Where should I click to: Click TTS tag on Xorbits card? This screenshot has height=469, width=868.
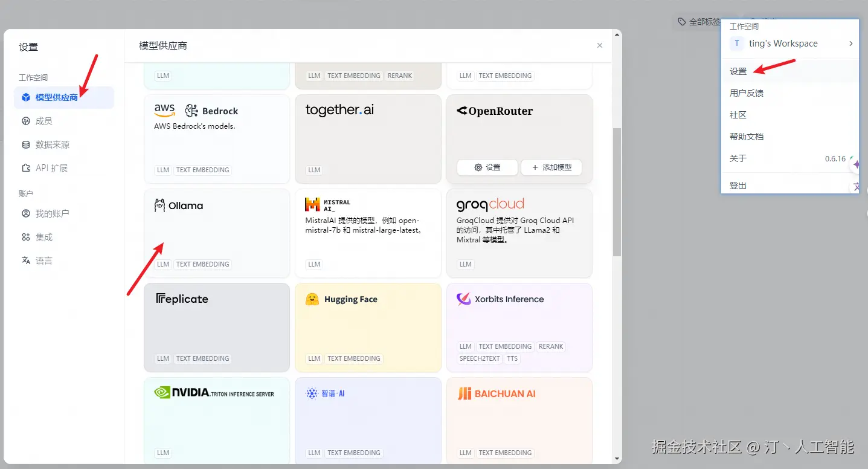[512, 358]
